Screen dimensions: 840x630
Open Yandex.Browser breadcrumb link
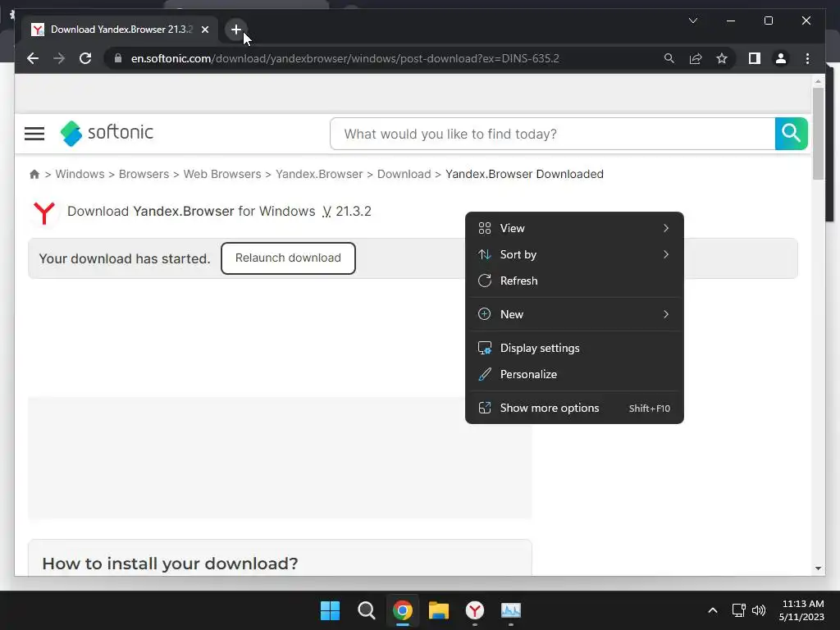pyautogui.click(x=319, y=174)
